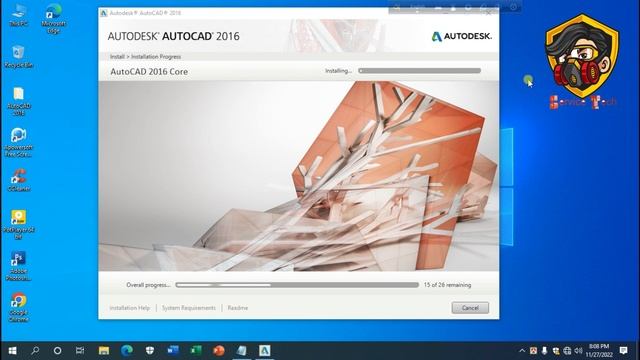Click the Autodesk logo in the installer
640x360 pixels.
[x=461, y=36]
